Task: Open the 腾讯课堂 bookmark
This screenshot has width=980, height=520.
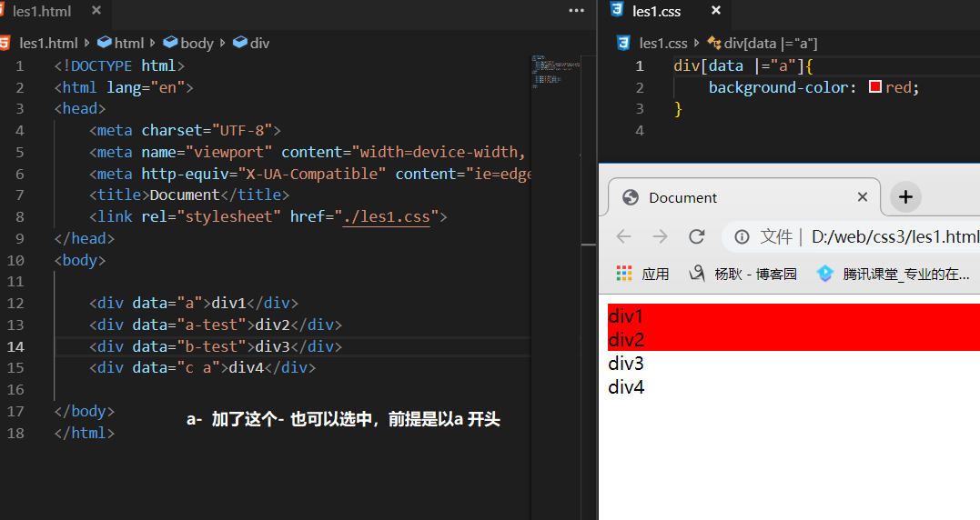Action: 894,274
